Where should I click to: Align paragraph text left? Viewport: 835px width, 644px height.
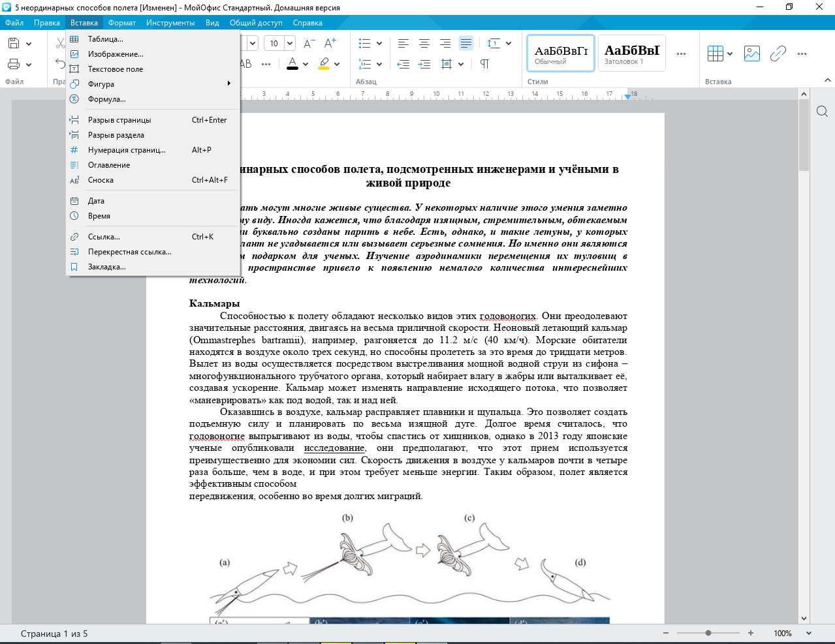(x=403, y=43)
